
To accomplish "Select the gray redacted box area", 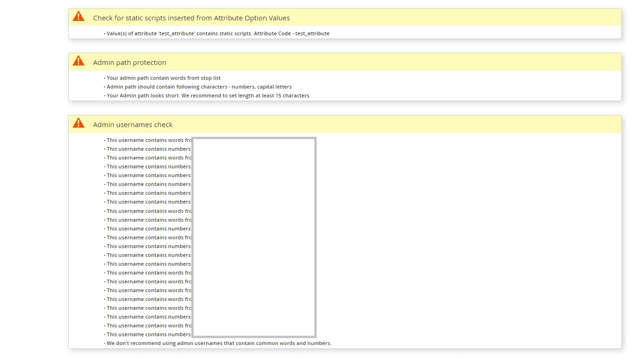I will click(254, 236).
